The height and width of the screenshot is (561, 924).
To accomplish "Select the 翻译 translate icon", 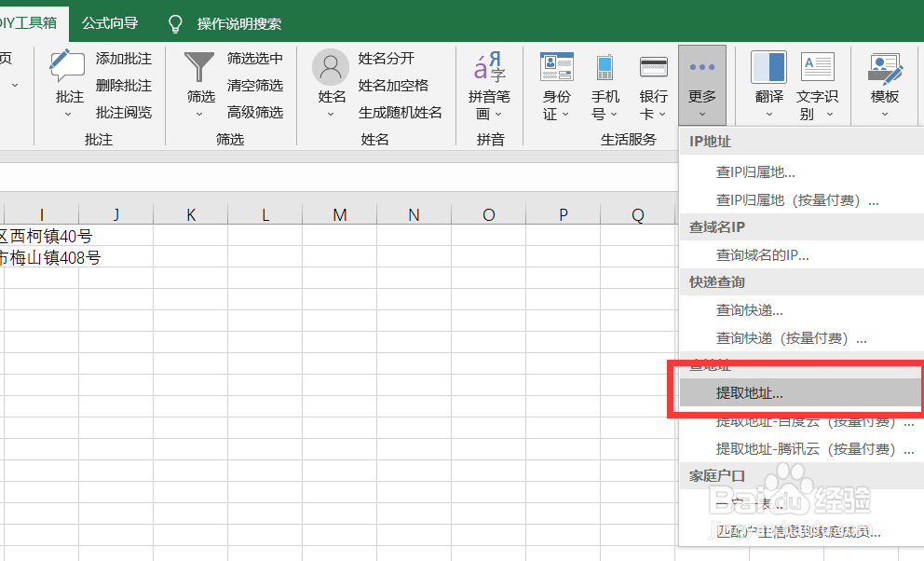I will click(x=768, y=67).
